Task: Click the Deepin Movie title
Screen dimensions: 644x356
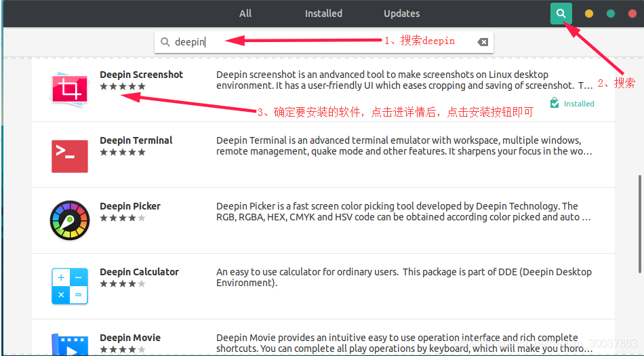Action: click(129, 338)
